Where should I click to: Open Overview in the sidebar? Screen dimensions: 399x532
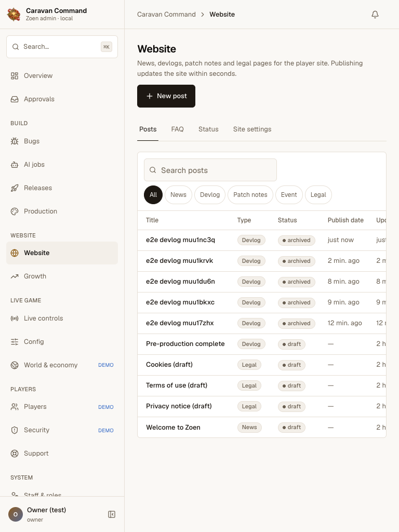click(x=62, y=76)
